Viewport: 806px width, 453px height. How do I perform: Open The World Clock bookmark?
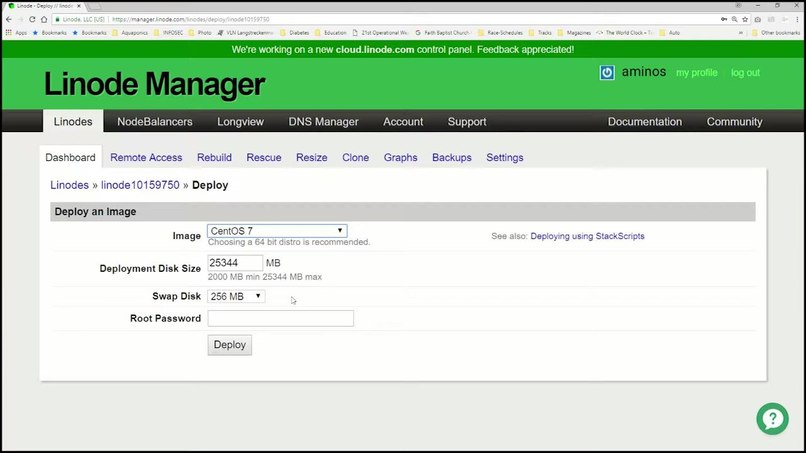coord(625,32)
